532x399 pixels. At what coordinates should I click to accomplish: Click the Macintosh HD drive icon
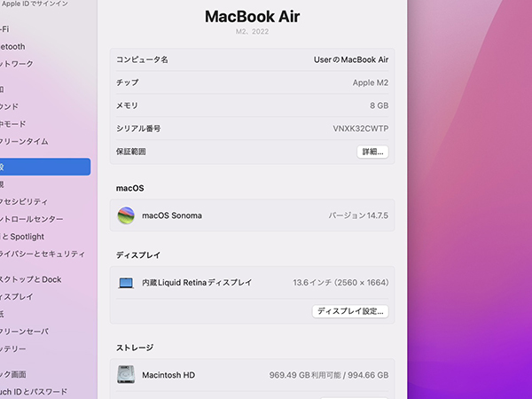pos(126,374)
